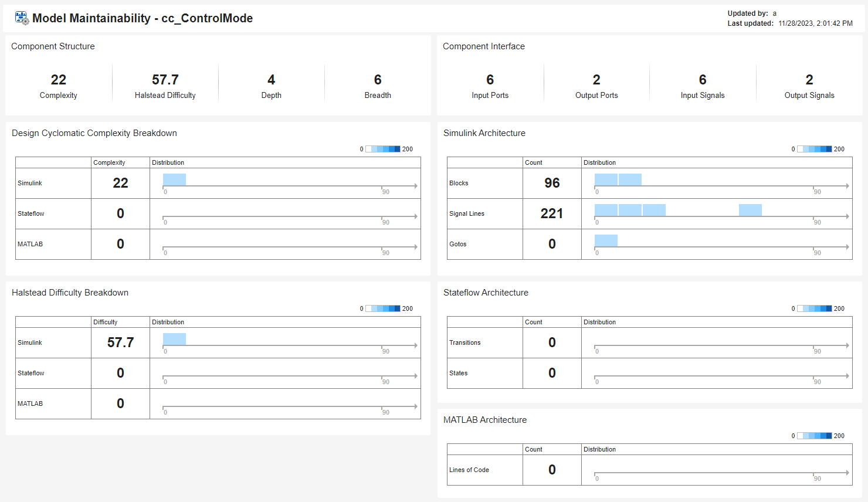Click the Signal Lines count of 221
The width and height of the screenshot is (868, 502).
(552, 213)
